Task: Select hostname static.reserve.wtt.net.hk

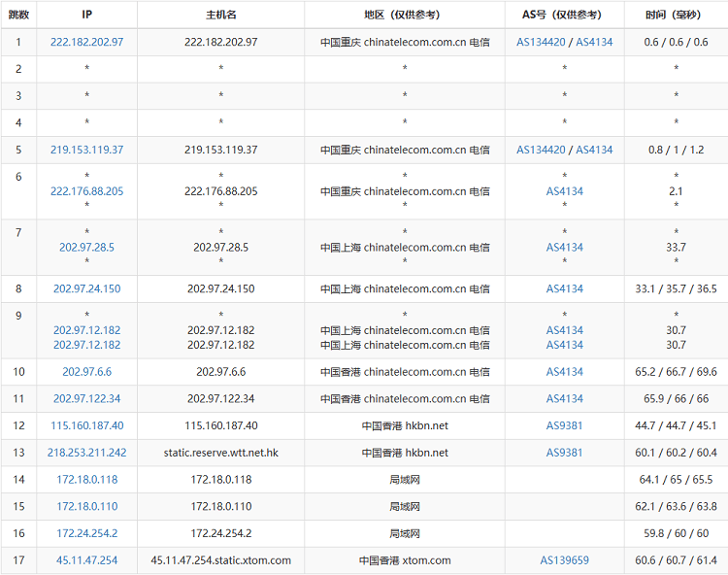Action: click(x=221, y=453)
